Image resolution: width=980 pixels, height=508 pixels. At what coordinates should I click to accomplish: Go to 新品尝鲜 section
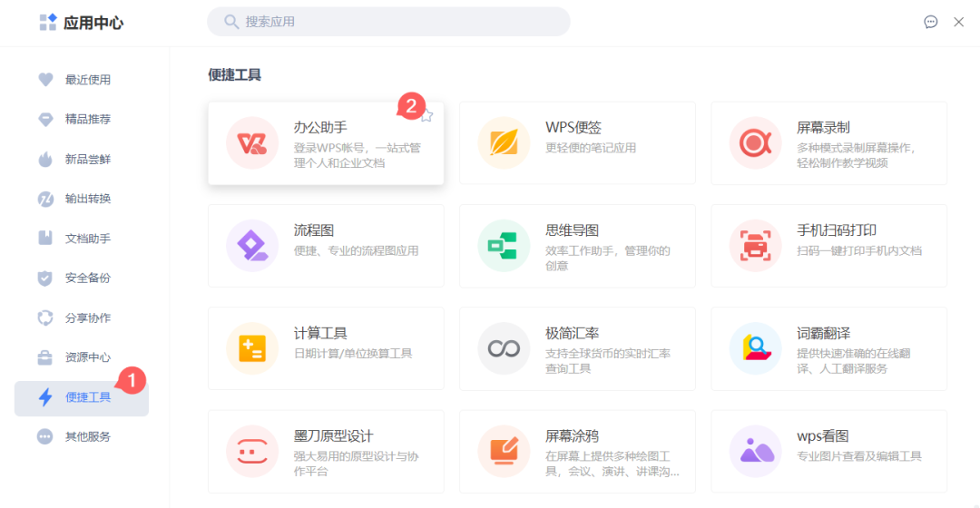pos(82,160)
